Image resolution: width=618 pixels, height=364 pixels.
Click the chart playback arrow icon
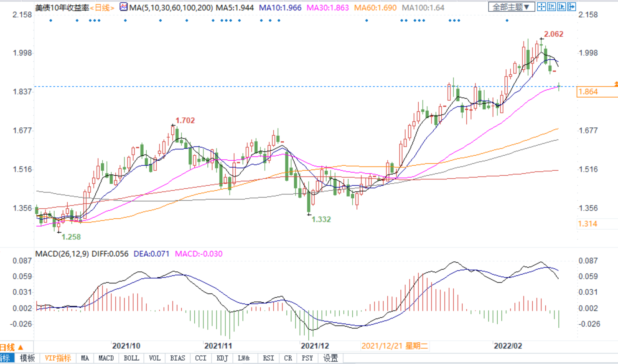(x=562, y=7)
